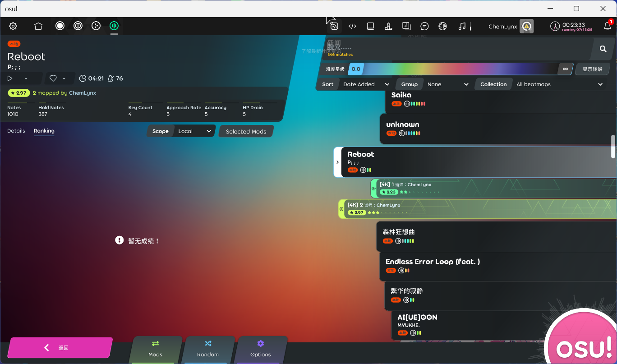The height and width of the screenshot is (364, 617).
Task: Toggle the 显示转谱 converted beatmaps button
Action: pos(592,69)
